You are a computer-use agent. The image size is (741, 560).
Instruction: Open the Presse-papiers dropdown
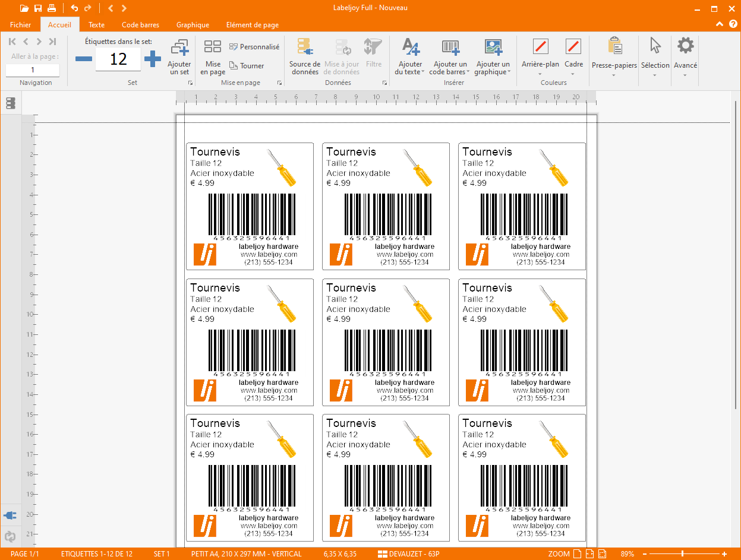[614, 75]
